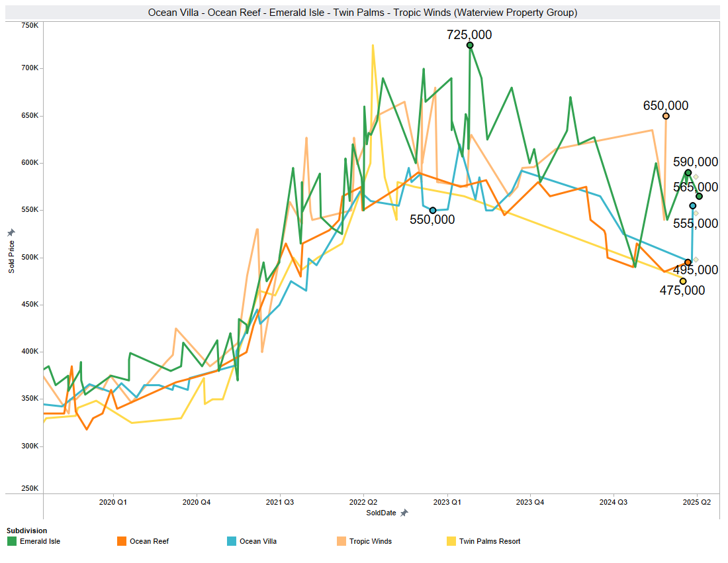Click the 500K y-axis label
Screen dimensions: 728x563
point(30,258)
